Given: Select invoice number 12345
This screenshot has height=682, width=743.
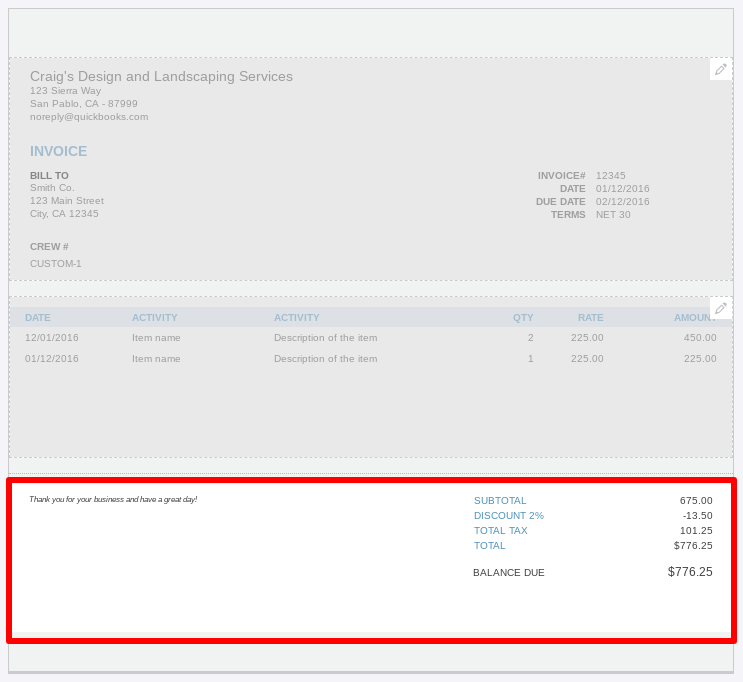Looking at the screenshot, I should 610,176.
